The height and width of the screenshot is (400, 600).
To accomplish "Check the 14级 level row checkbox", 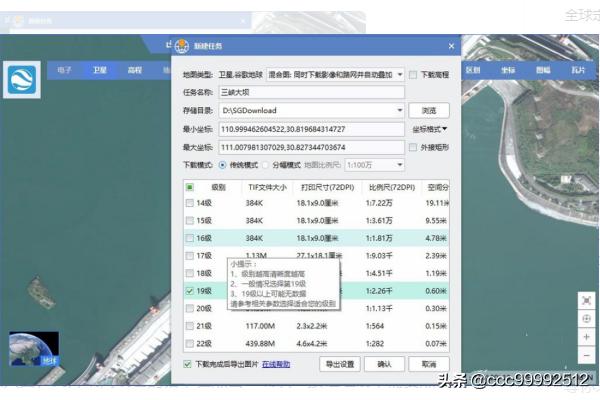I will coord(191,203).
